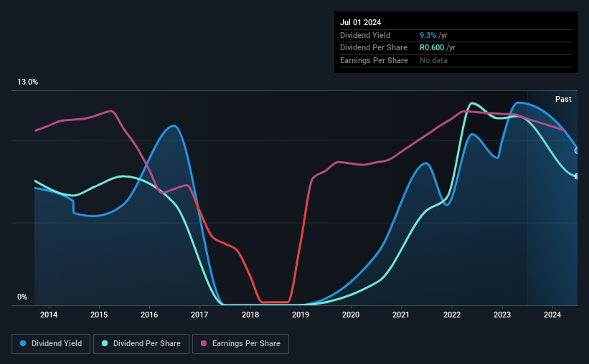589x364 pixels.
Task: Select the teal Dividend Per Share endpoint marker
Action: click(x=577, y=176)
